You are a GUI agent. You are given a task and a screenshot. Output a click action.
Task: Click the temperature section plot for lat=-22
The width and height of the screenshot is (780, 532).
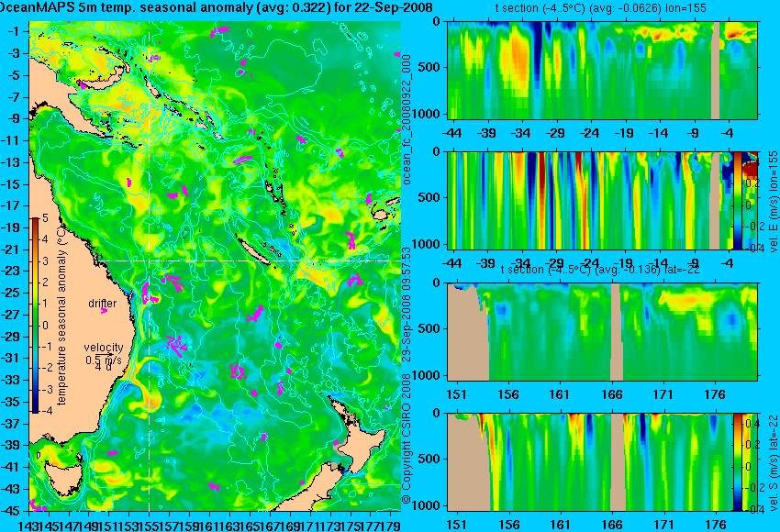coord(602,332)
